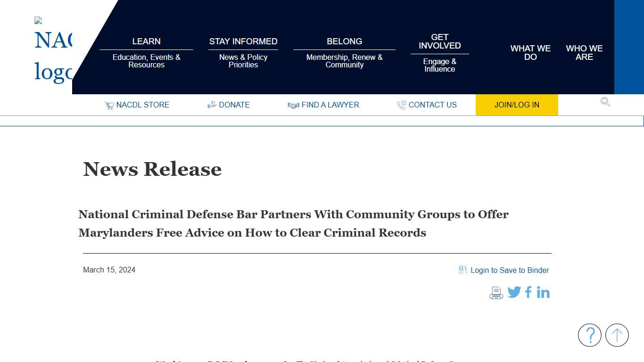Expand the BELONG membership menu
644x362 pixels.
[x=344, y=41]
